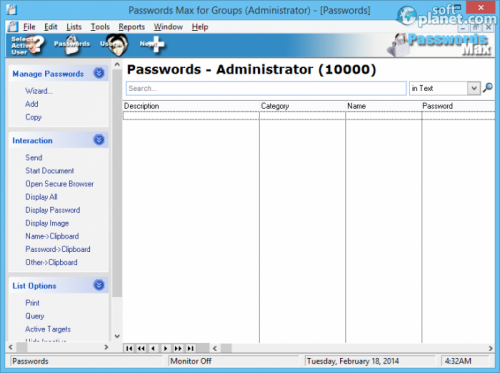The image size is (500, 373).
Task: Click sidebar horizontal scrollbar left arrow
Action: (x=11, y=347)
